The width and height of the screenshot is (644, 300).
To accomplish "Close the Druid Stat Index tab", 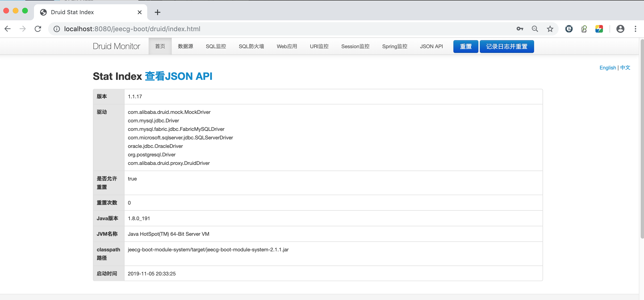I will click(x=139, y=12).
